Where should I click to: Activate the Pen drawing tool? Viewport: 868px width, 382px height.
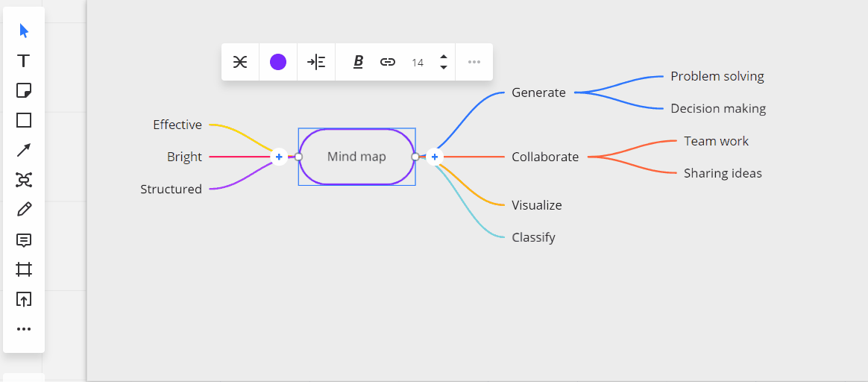[24, 210]
